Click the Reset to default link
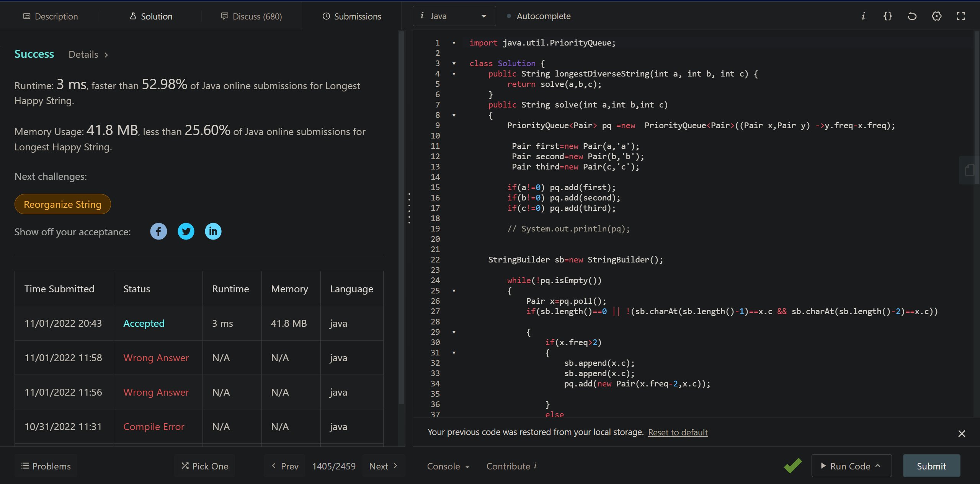 click(678, 432)
